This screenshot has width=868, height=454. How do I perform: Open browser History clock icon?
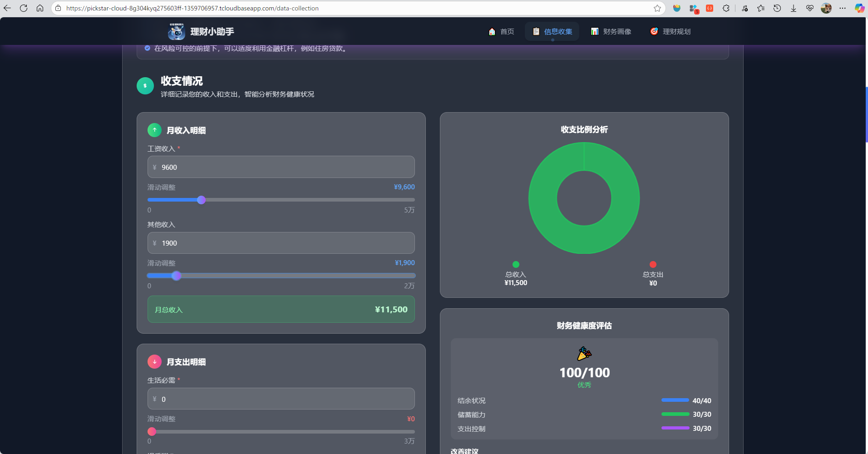777,8
